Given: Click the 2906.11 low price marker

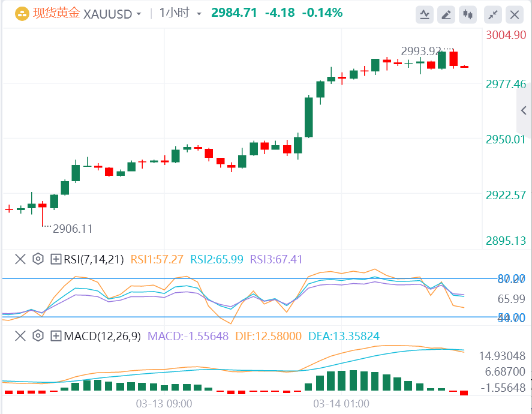Looking at the screenshot, I should pos(73,229).
